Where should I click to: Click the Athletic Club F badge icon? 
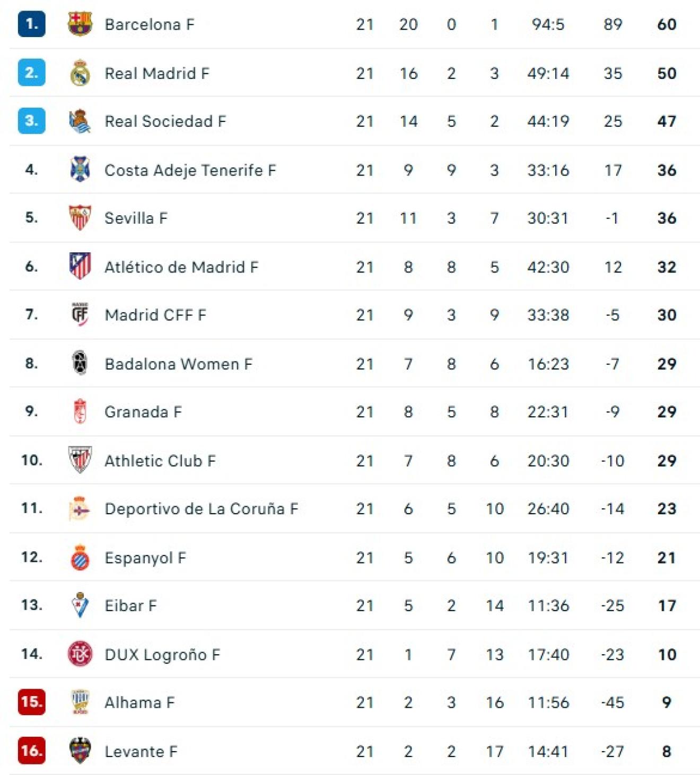coord(80,460)
